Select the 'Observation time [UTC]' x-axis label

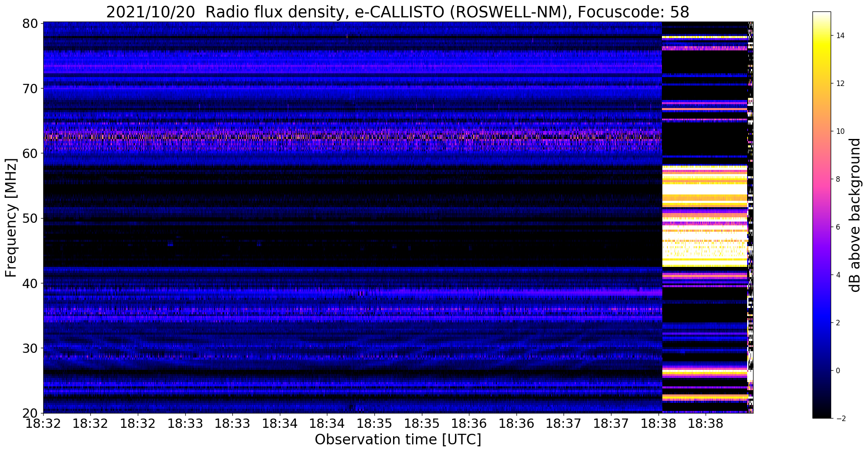pyautogui.click(x=398, y=439)
